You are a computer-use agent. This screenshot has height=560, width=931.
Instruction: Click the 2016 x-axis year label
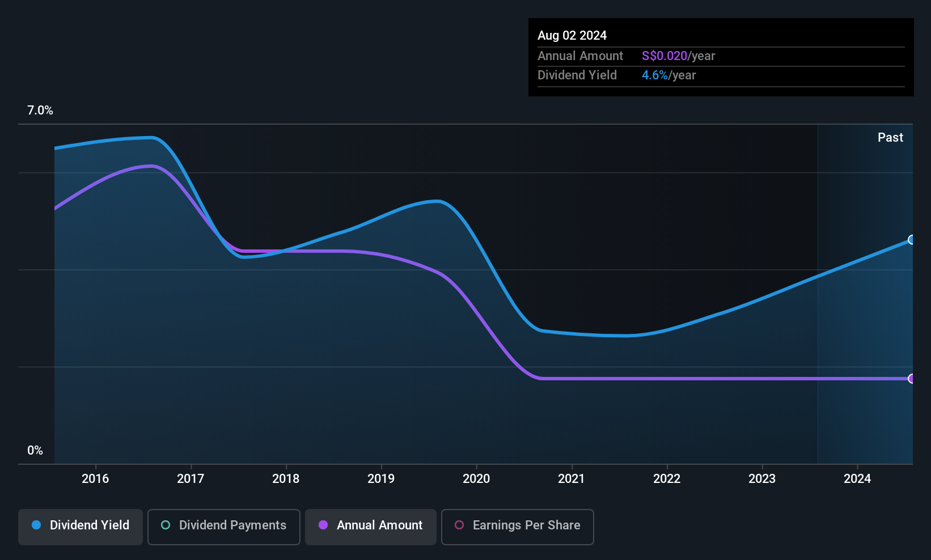click(95, 478)
